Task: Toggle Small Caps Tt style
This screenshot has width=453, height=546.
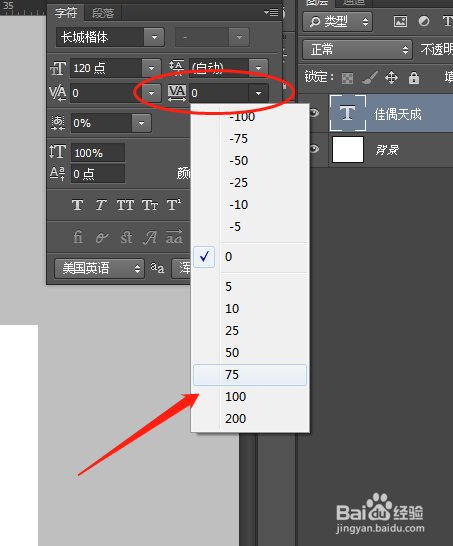Action: click(150, 205)
